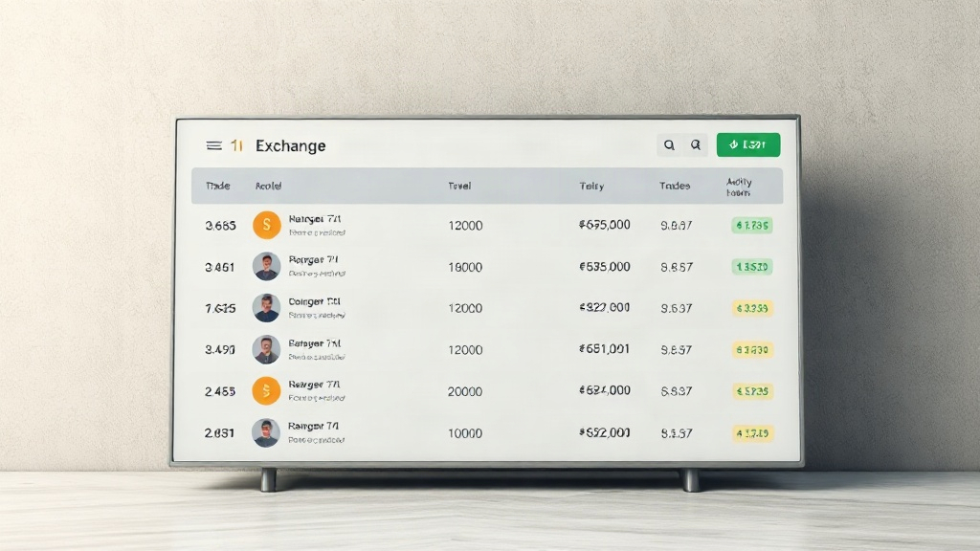This screenshot has width=980, height=551.
Task: Open the person avatar in row 3.490
Action: [266, 350]
